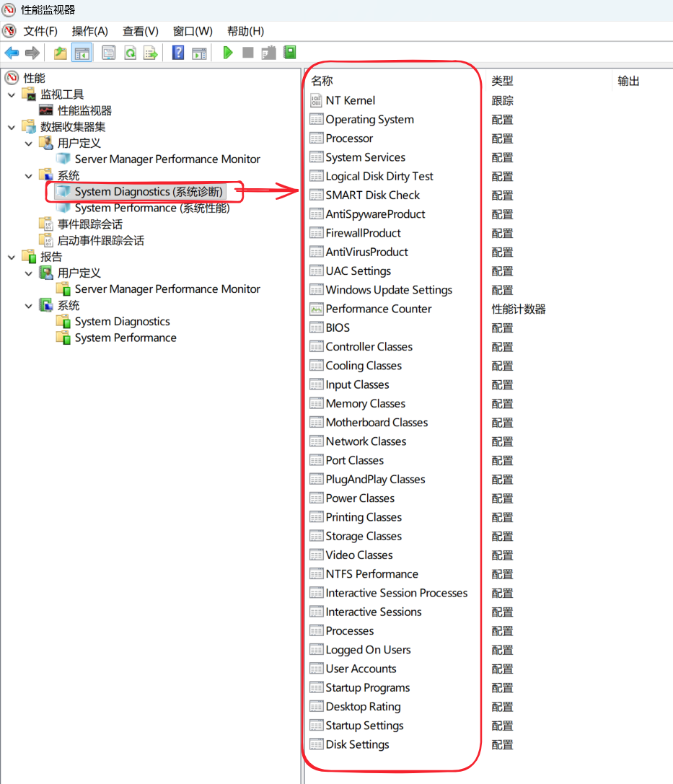
Task: Toggle the Show/Hide Action Pane icon
Action: [199, 53]
